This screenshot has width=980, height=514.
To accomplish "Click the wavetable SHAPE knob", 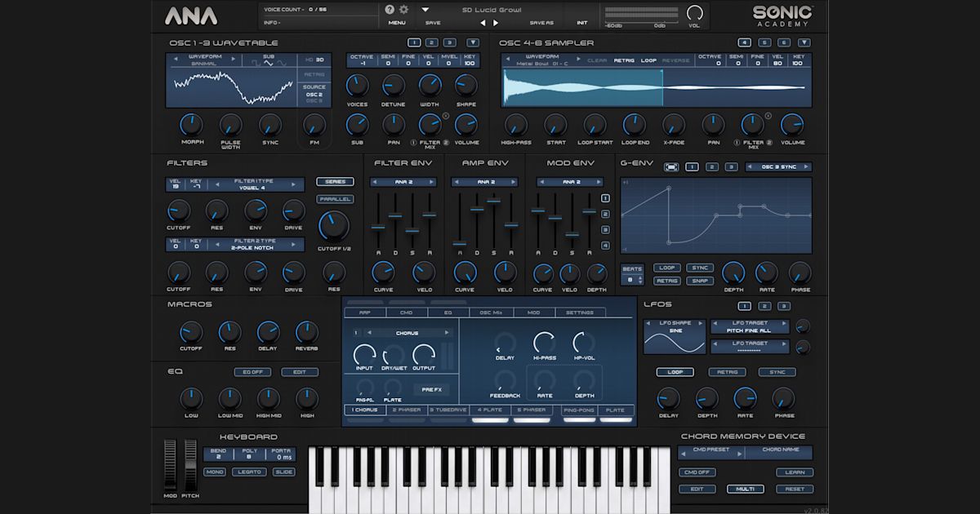I will click(466, 85).
